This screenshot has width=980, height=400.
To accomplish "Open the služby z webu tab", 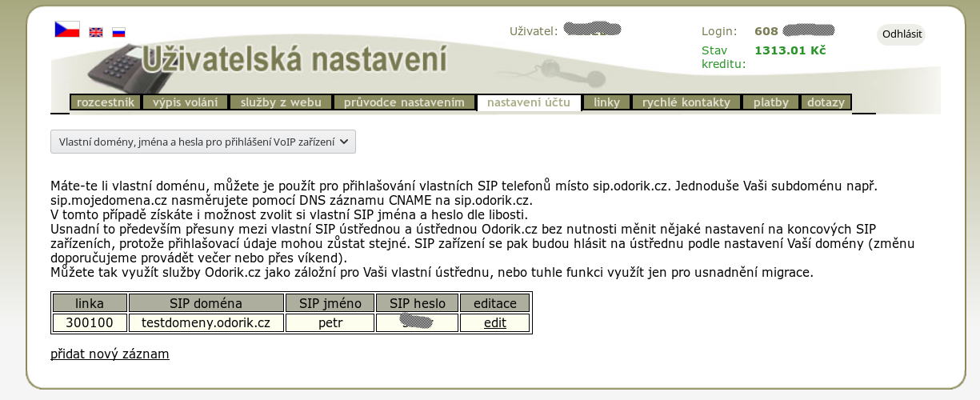I will (281, 102).
